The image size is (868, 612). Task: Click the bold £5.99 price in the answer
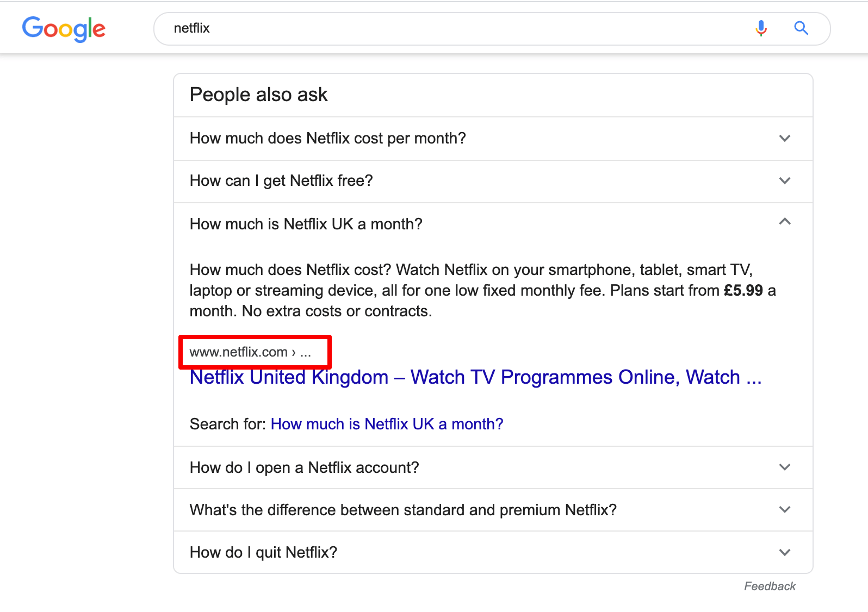point(743,291)
